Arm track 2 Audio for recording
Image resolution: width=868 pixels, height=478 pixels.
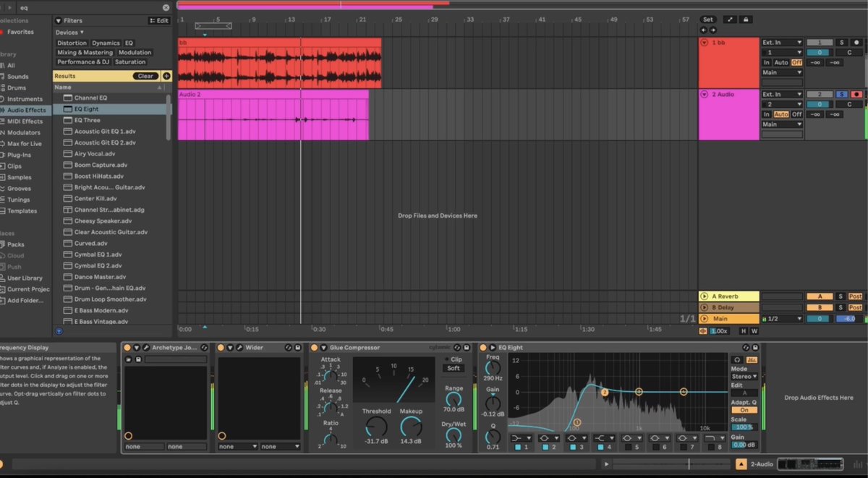(x=857, y=94)
